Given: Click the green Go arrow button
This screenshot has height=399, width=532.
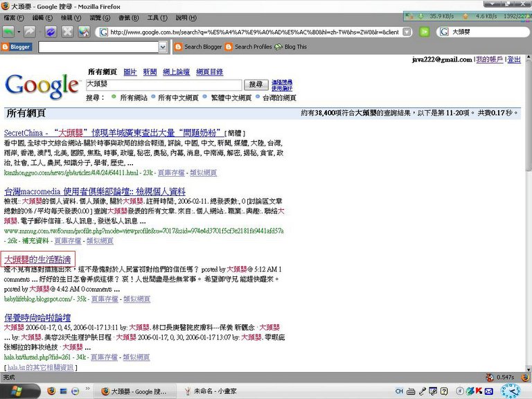Looking at the screenshot, I should (x=424, y=32).
